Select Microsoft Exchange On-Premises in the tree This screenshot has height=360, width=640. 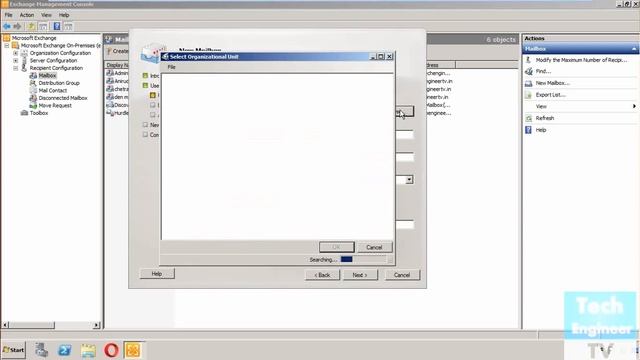coord(60,45)
